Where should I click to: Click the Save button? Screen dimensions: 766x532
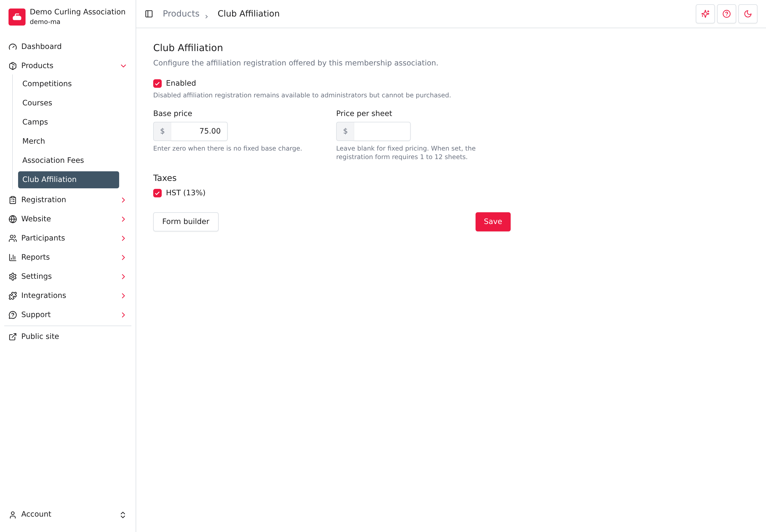point(493,222)
